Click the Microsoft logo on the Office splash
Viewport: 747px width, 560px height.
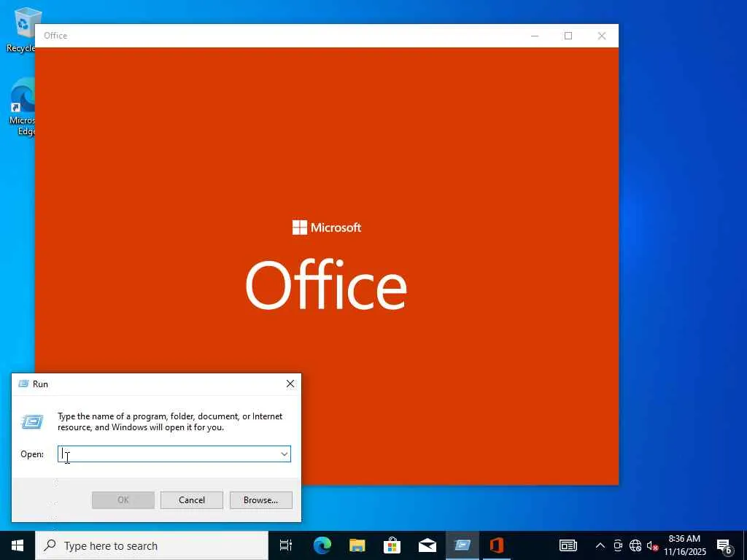coord(327,227)
